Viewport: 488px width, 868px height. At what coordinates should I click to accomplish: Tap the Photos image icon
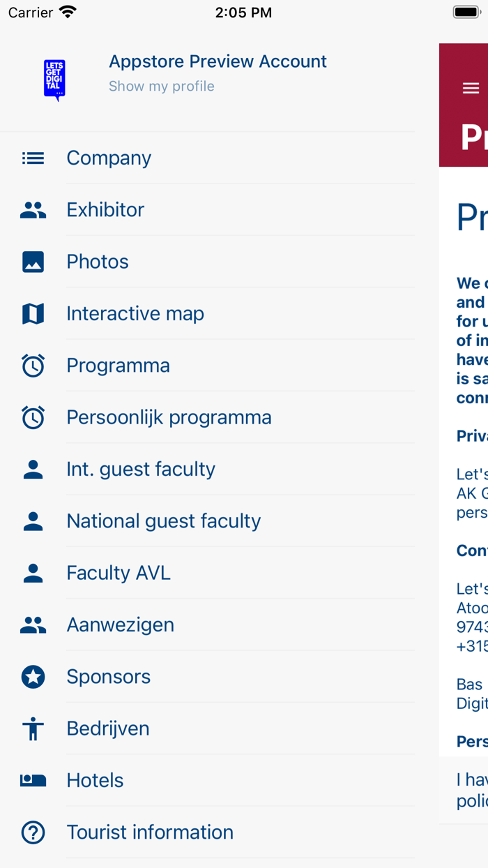point(33,261)
